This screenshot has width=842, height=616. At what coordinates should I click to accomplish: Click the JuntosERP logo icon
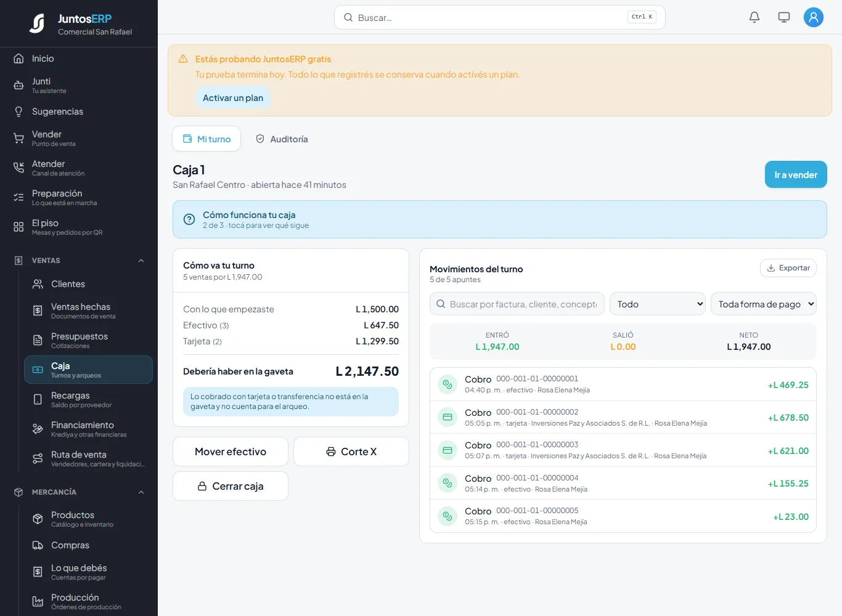click(x=38, y=23)
